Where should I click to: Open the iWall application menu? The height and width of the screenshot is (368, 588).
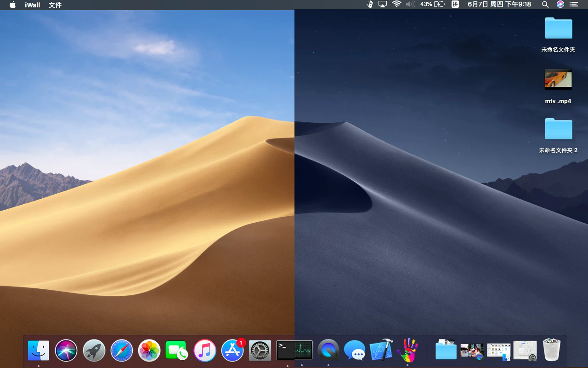33,5
